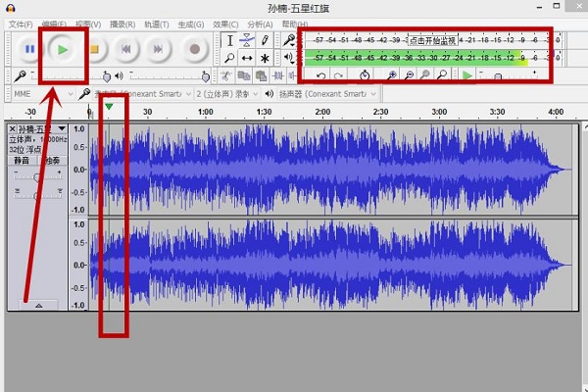
Task: Select the Time Shift tool
Action: tap(247, 59)
